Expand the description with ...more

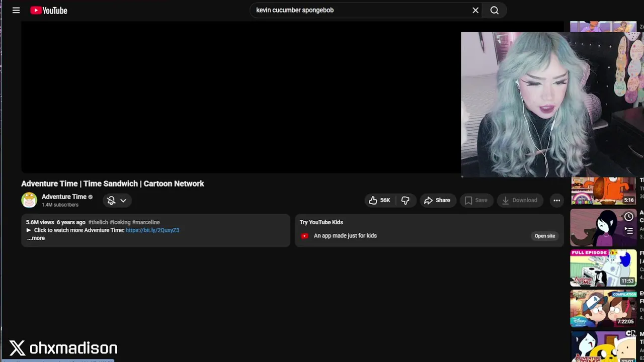pos(36,238)
